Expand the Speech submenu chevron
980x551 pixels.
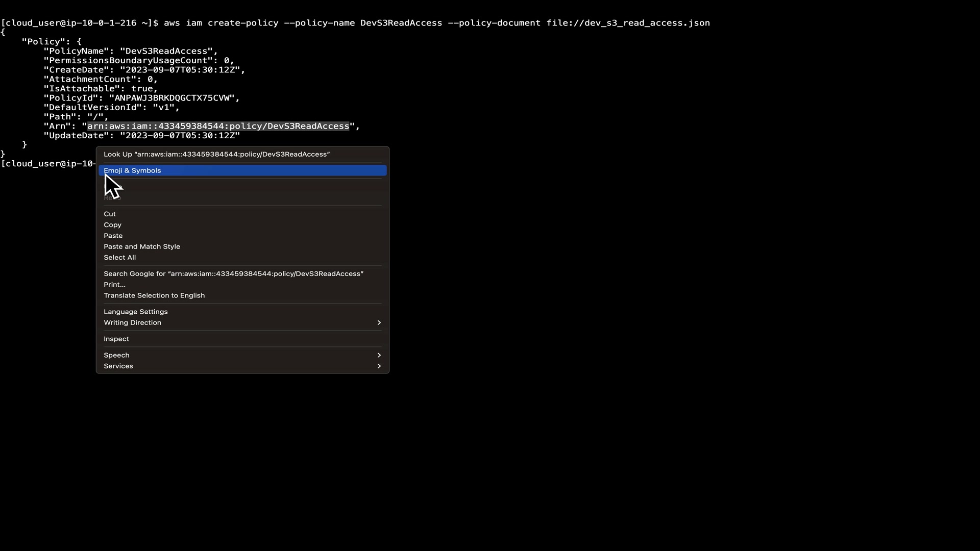(x=379, y=355)
